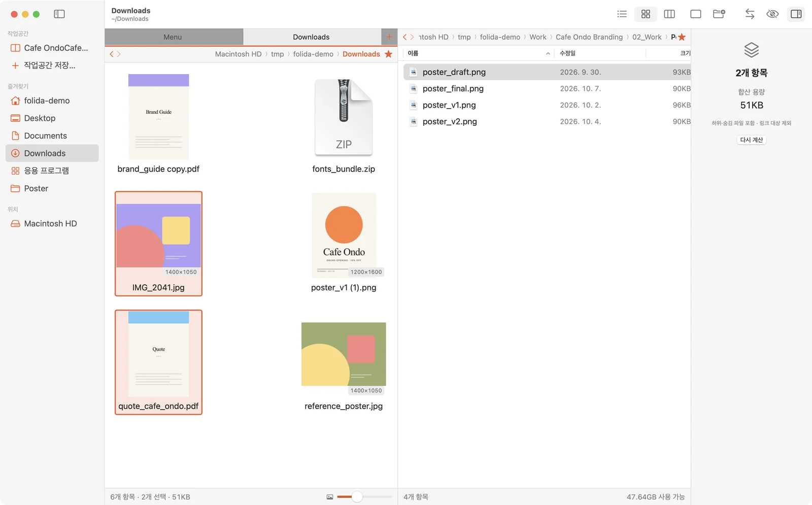Open Cafe OndoCafe workspace
Image resolution: width=812 pixels, height=505 pixels.
point(52,48)
